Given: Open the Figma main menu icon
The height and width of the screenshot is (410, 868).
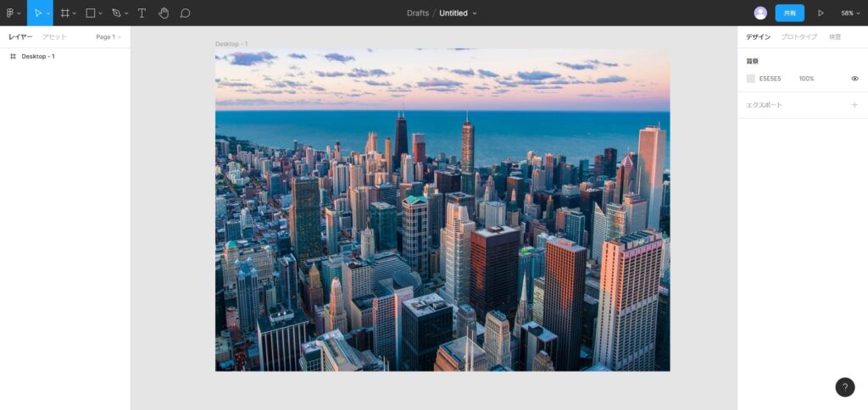Looking at the screenshot, I should [x=11, y=13].
